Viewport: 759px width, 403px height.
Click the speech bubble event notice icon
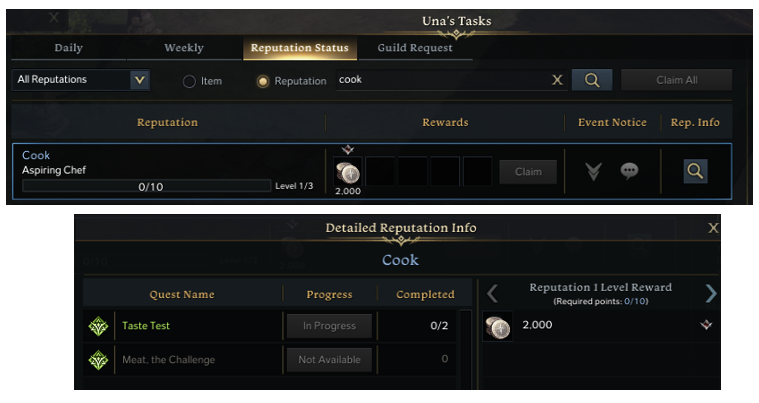pyautogui.click(x=629, y=171)
